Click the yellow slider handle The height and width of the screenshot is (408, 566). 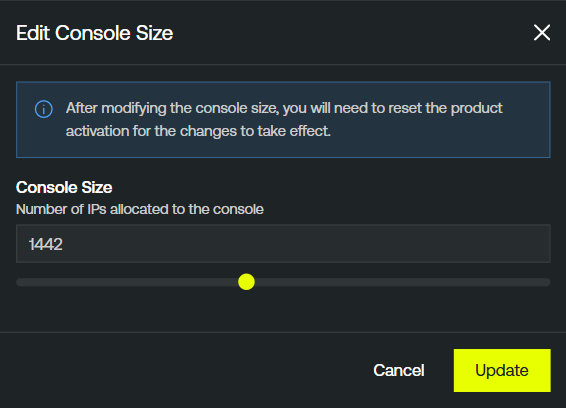247,282
